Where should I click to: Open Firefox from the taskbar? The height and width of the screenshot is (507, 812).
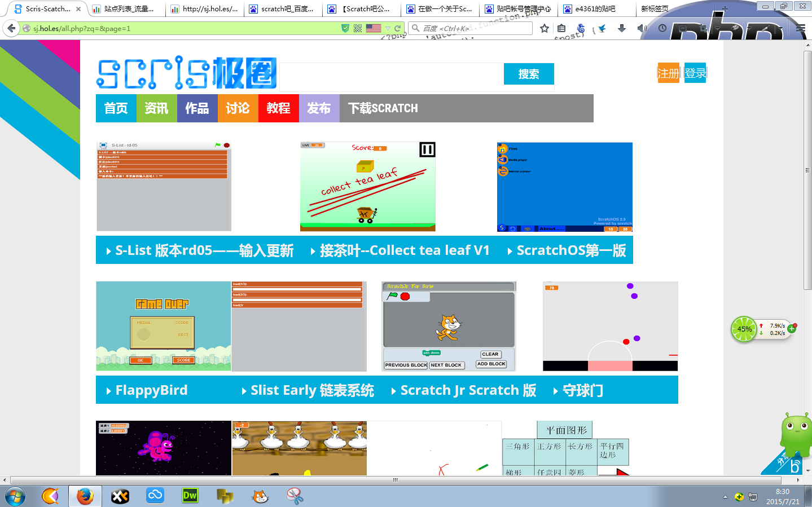coord(85,496)
